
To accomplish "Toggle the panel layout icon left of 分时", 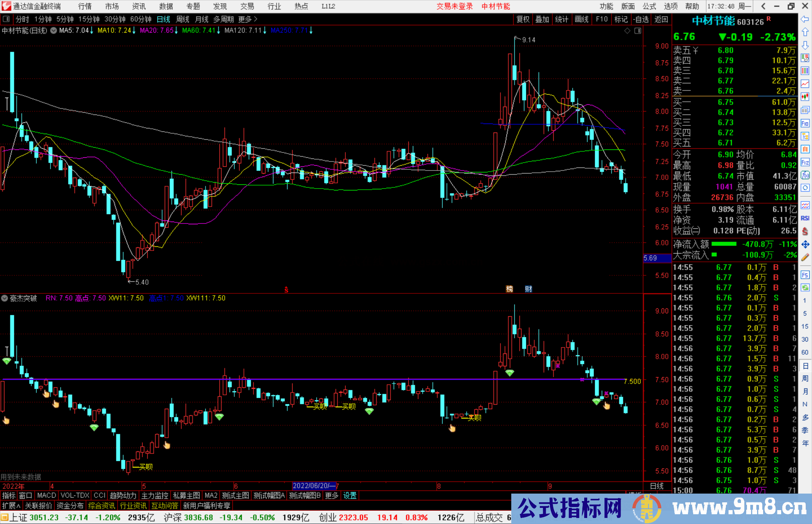I will click(x=6, y=19).
